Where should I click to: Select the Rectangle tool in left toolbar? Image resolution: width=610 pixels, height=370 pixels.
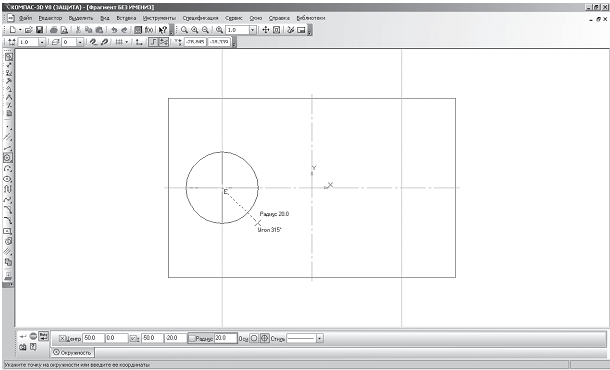click(8, 231)
